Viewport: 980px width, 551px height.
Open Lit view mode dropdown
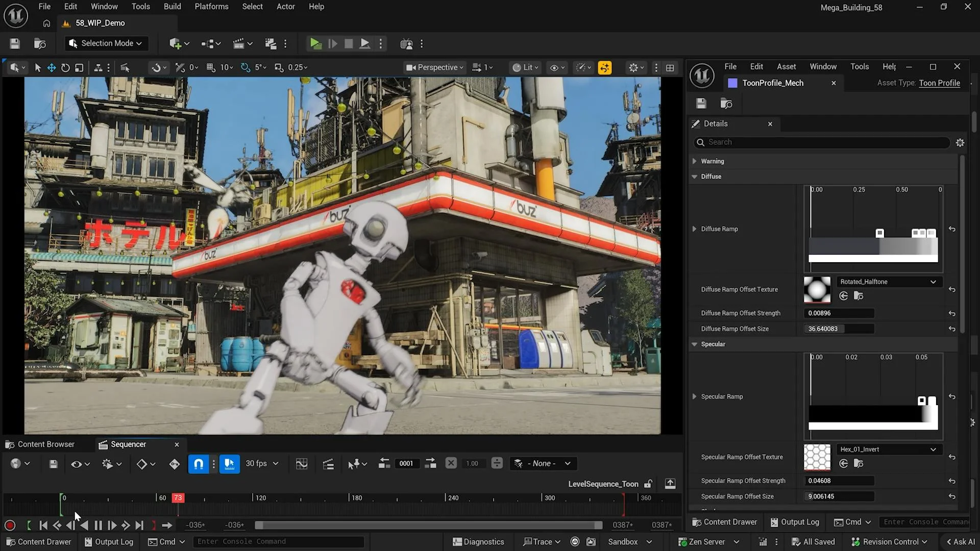[525, 67]
